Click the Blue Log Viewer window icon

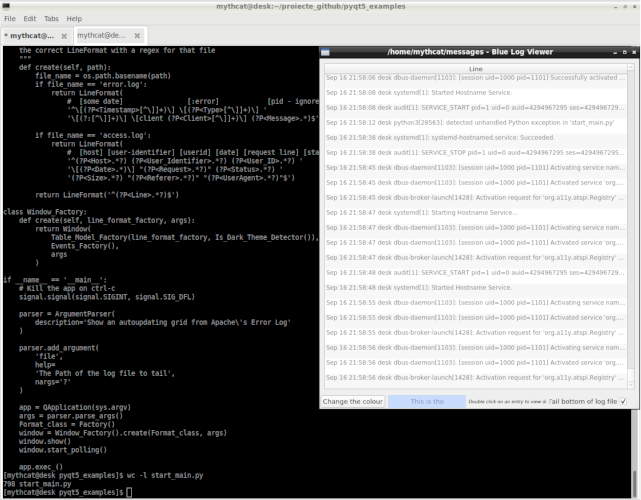tap(325, 52)
